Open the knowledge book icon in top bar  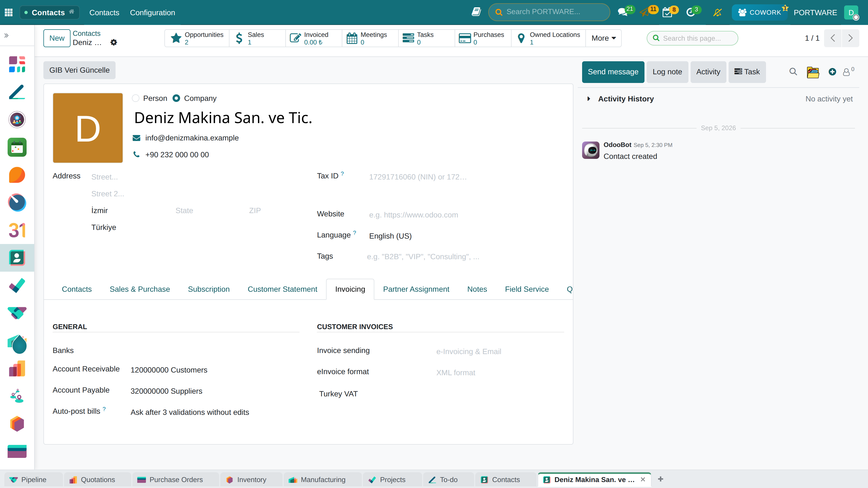point(476,12)
